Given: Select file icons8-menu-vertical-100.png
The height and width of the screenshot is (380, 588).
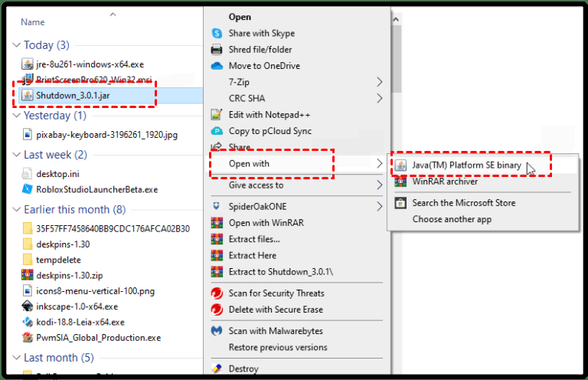Looking at the screenshot, I should pyautogui.click(x=95, y=291).
